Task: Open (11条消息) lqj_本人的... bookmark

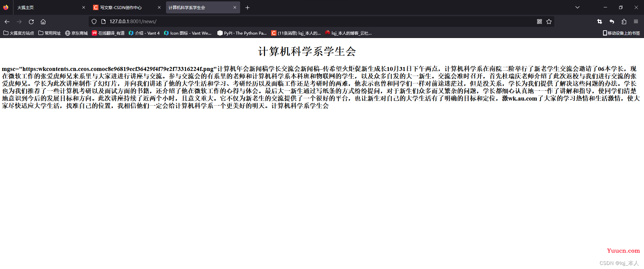Action: 296,33
